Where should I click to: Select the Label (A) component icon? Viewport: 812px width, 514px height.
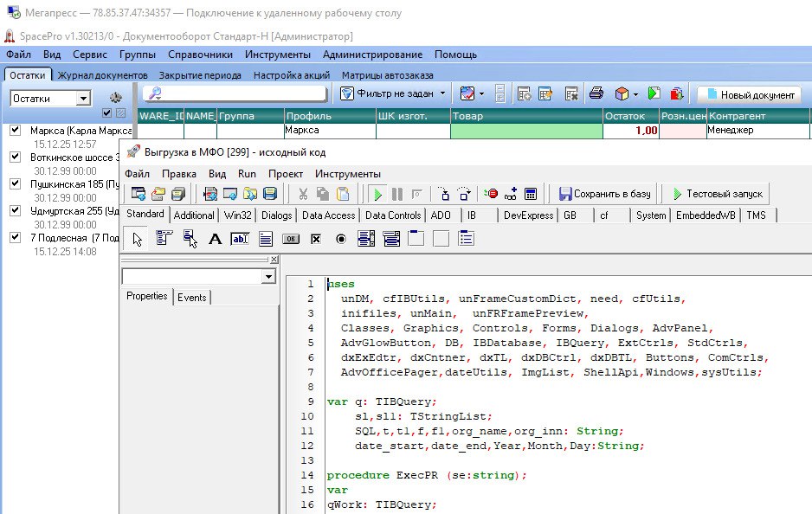point(216,239)
